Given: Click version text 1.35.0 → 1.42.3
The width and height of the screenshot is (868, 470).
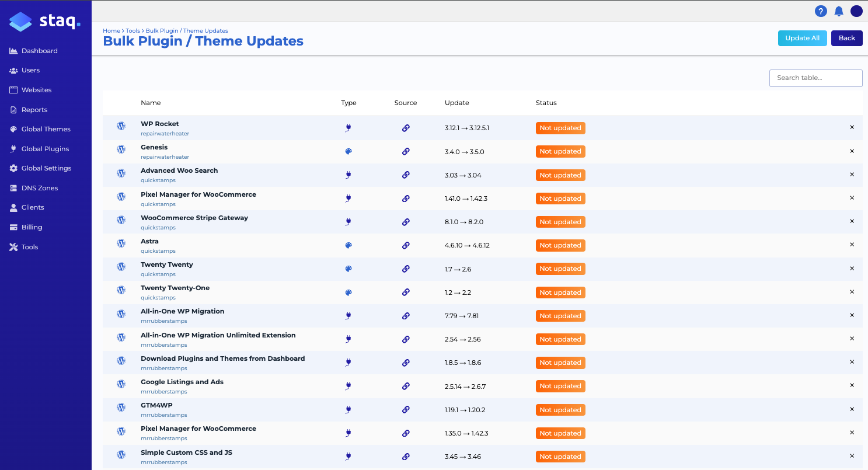Looking at the screenshot, I should click(466, 433).
